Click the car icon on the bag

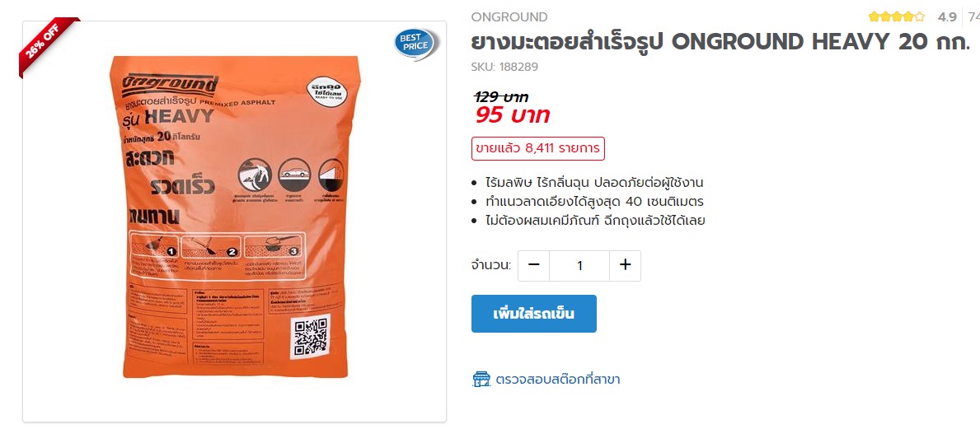click(293, 175)
